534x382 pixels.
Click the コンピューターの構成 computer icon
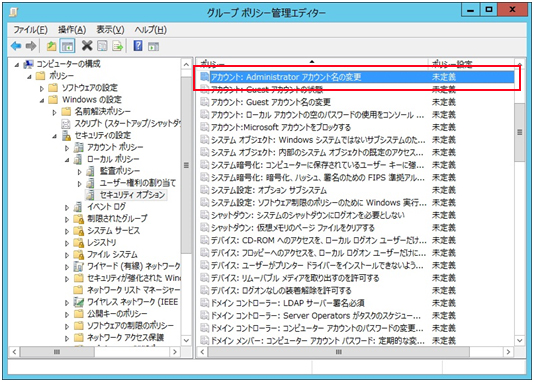click(x=29, y=64)
